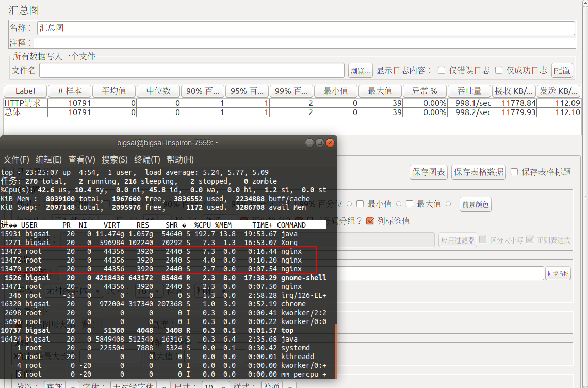The image size is (588, 388).
Task: Focus the 文件名 input field
Action: (192, 71)
